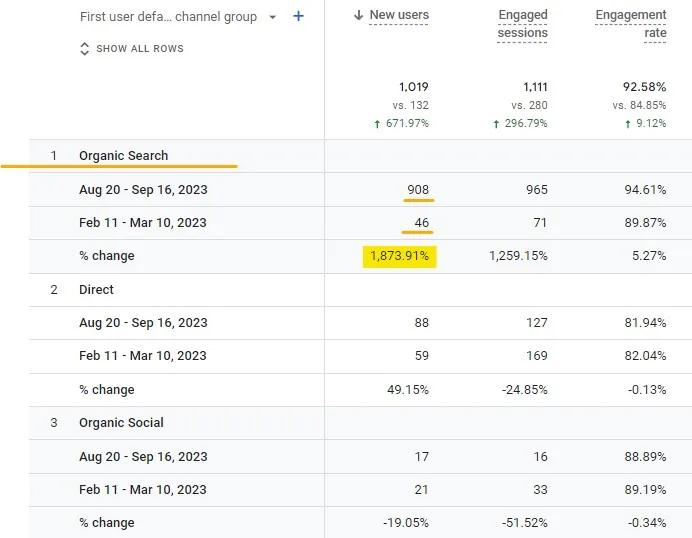
Task: Click the 59 new users value
Action: (x=421, y=356)
